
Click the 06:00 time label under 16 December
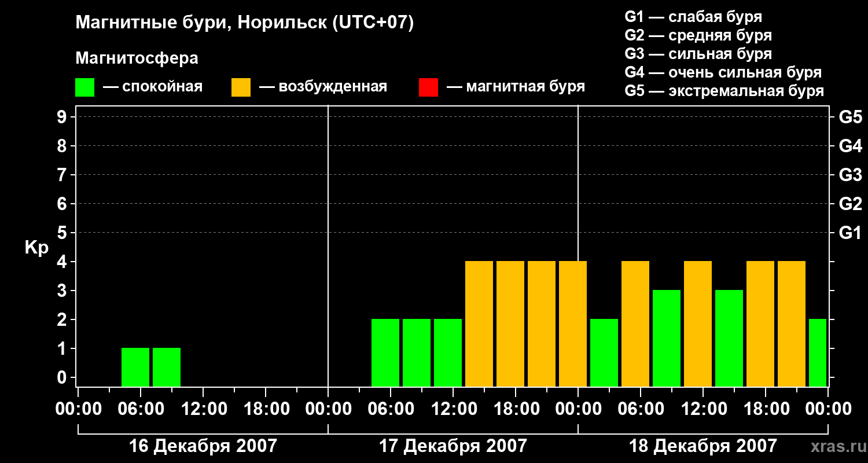click(140, 409)
